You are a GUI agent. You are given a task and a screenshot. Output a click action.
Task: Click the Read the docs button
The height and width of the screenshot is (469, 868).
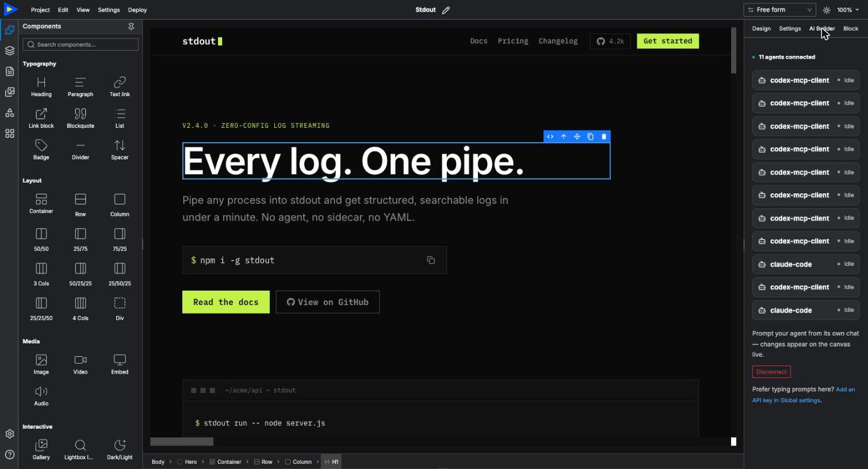pyautogui.click(x=226, y=302)
